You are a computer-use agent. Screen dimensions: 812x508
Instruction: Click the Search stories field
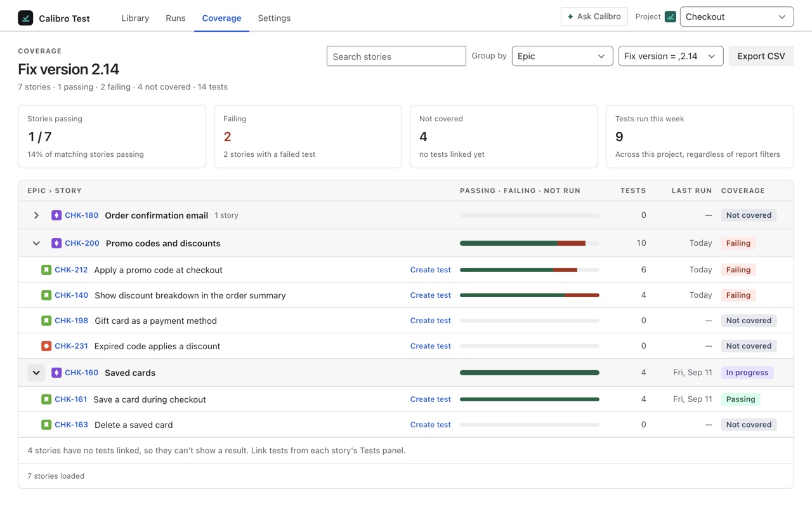[396, 56]
